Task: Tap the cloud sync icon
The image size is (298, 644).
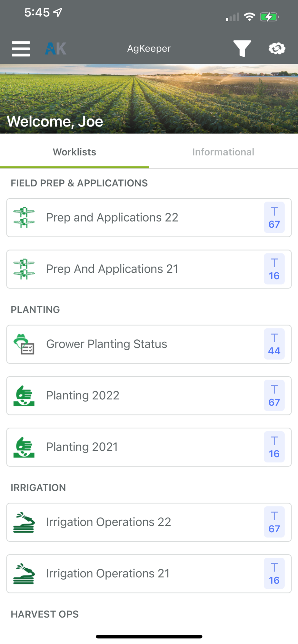Action: click(x=277, y=49)
